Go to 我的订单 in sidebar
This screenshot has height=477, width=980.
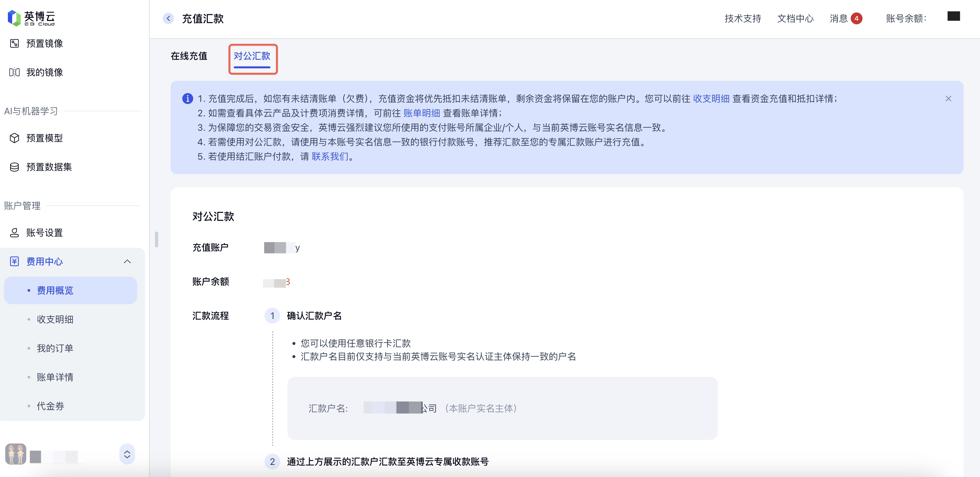click(x=55, y=348)
